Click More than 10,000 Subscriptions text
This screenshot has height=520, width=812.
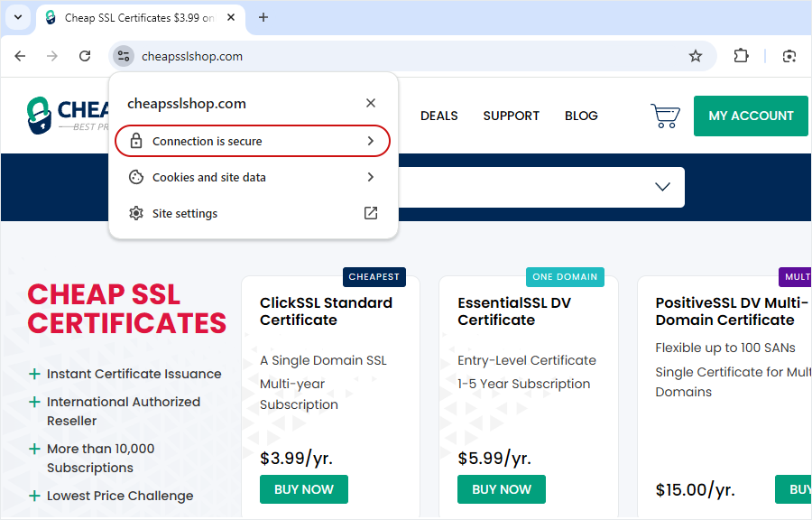coord(100,458)
